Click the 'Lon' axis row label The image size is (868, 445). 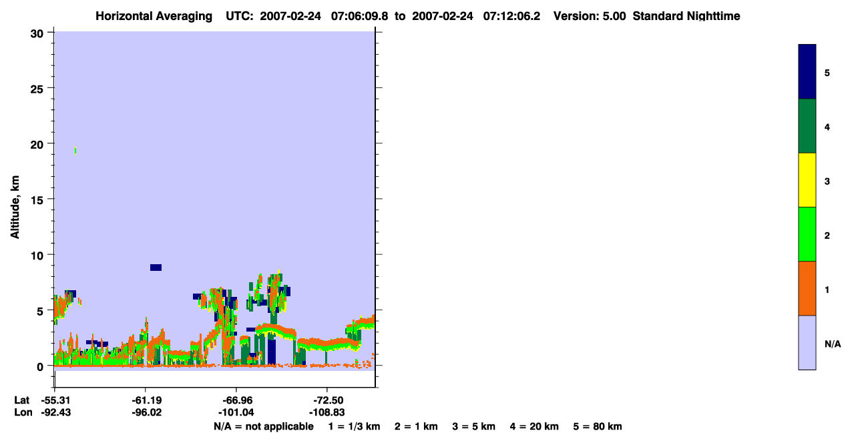pyautogui.click(x=23, y=413)
